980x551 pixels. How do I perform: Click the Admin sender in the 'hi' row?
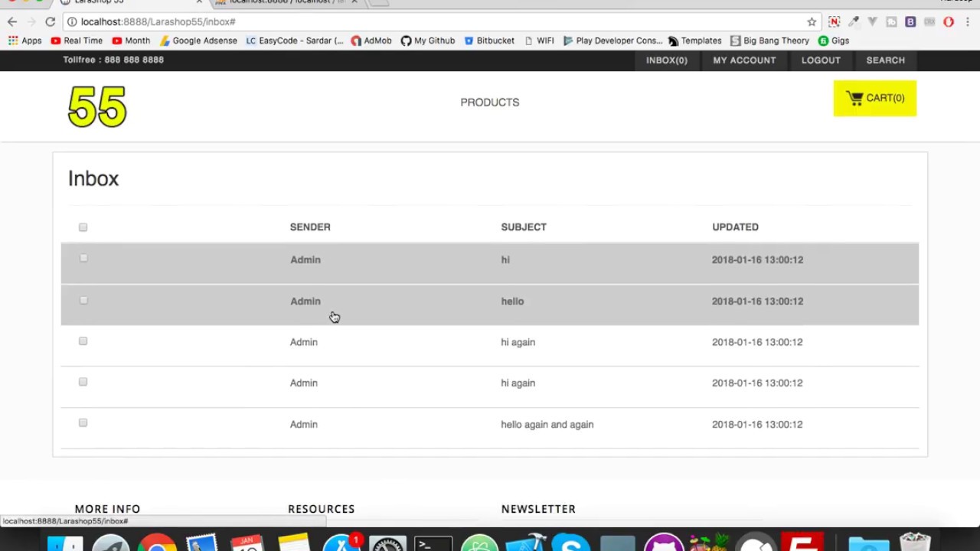[x=305, y=260]
